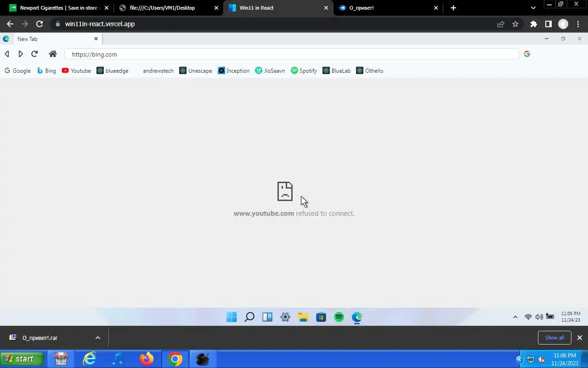Viewport: 588px width, 368px height.
Task: Reload the page in simulated Edge
Action: [34, 54]
